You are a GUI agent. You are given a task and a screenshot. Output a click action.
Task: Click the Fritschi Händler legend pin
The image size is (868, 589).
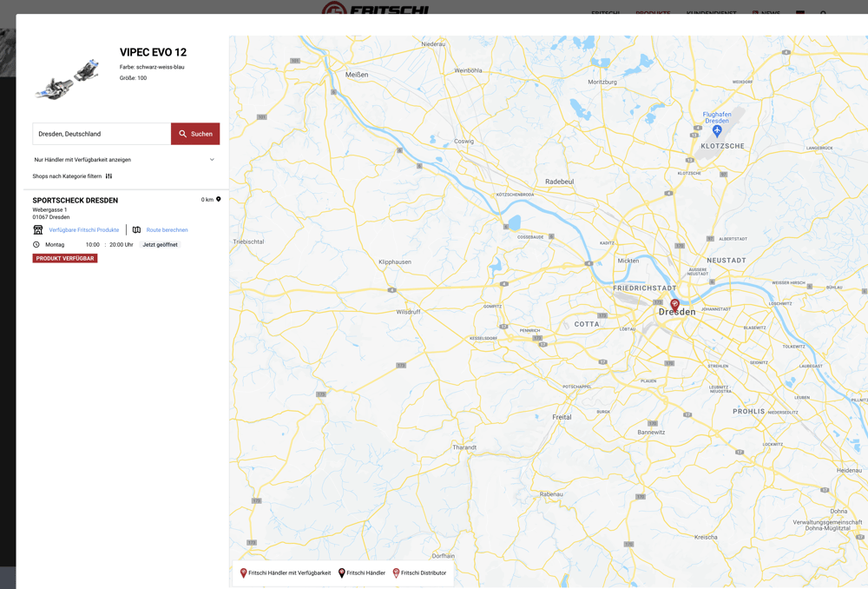[341, 573]
